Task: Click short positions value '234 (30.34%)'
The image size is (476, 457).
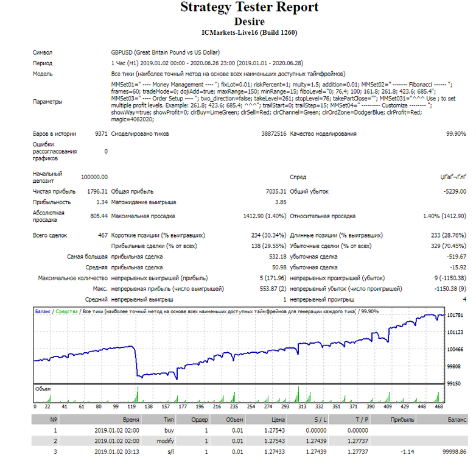Action: tap(268, 235)
